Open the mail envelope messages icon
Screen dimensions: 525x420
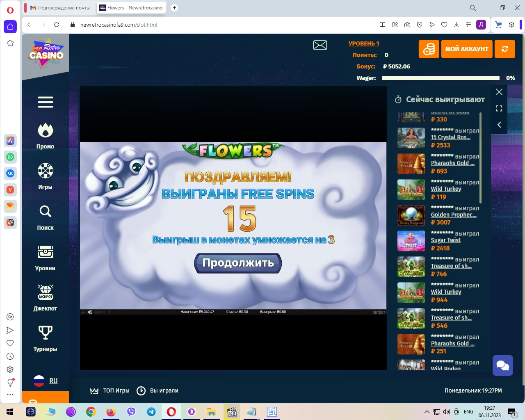point(320,45)
